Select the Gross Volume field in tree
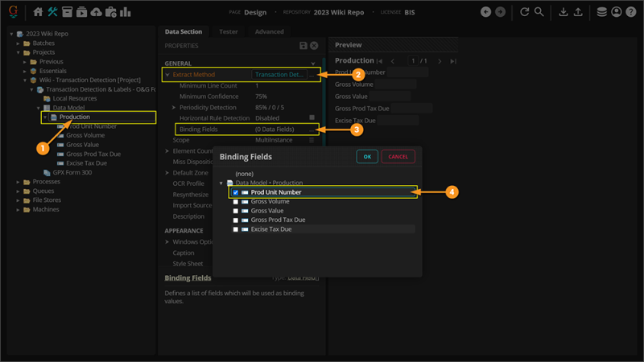This screenshot has height=362, width=644. pyautogui.click(x=85, y=135)
